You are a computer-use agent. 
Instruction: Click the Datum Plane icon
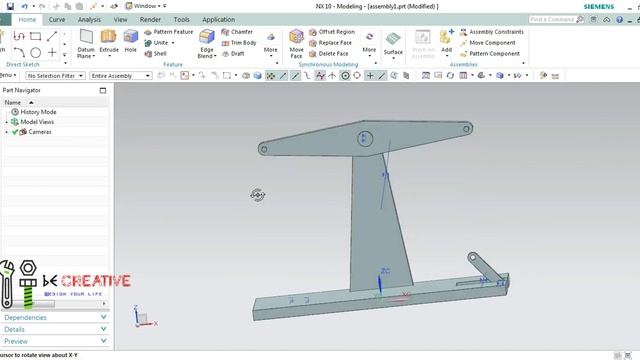[86, 37]
